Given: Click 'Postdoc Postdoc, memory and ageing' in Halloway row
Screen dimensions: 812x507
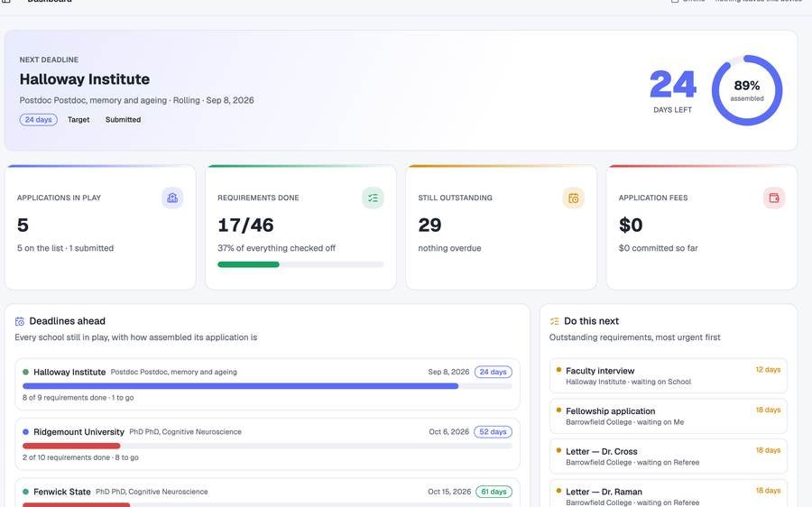Looking at the screenshot, I should (173, 372).
